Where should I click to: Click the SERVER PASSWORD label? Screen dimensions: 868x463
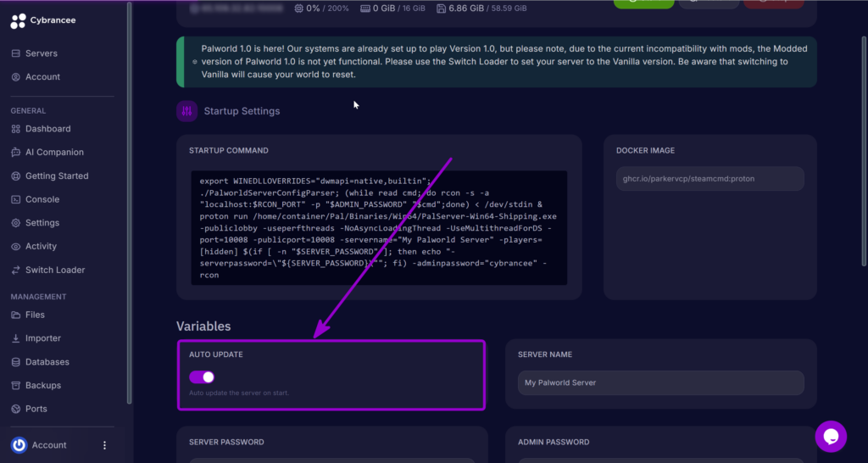pyautogui.click(x=226, y=442)
